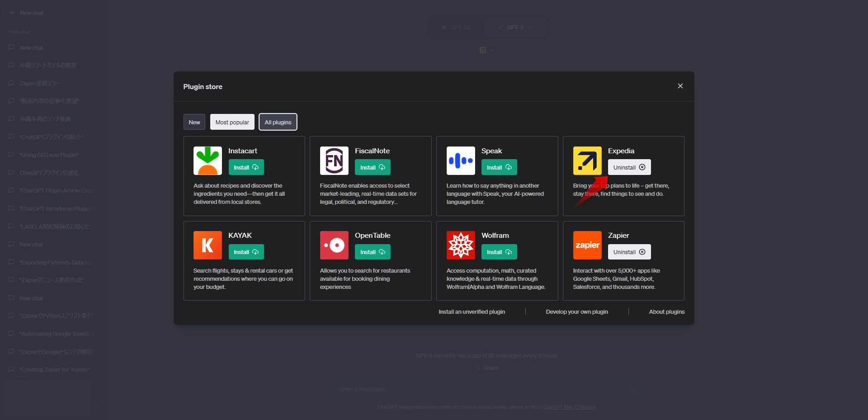
Task: Open the sidebar three-dots options menu
Action: coord(94,407)
